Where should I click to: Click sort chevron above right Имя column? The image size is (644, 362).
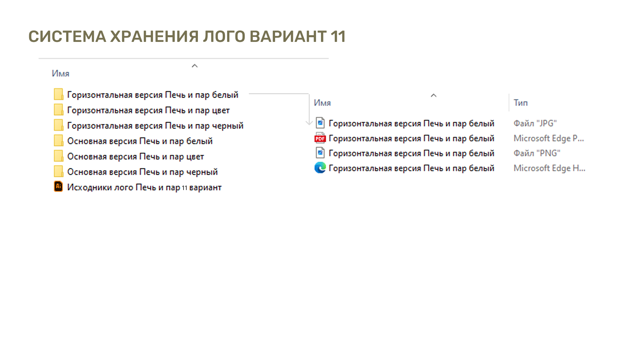click(433, 96)
